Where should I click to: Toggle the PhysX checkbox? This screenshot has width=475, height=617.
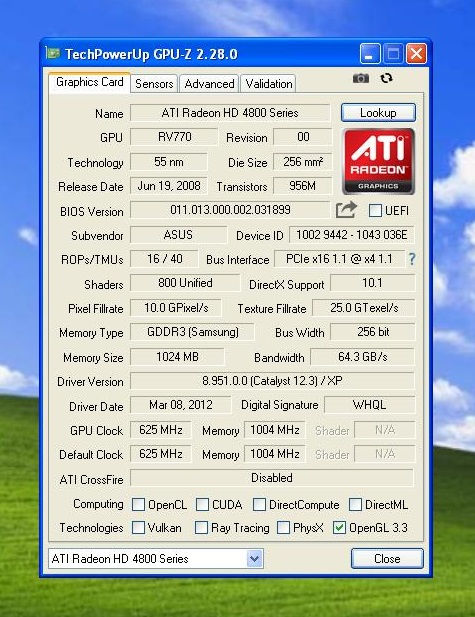pos(283,528)
